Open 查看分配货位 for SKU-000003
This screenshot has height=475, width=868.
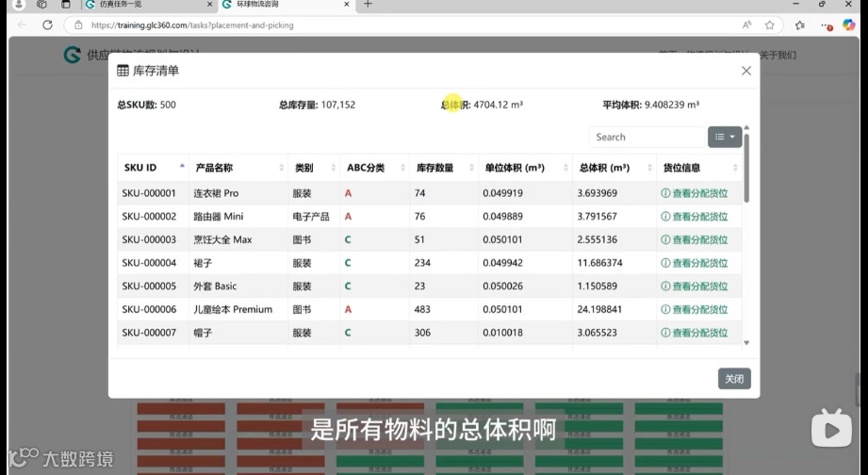click(x=695, y=239)
